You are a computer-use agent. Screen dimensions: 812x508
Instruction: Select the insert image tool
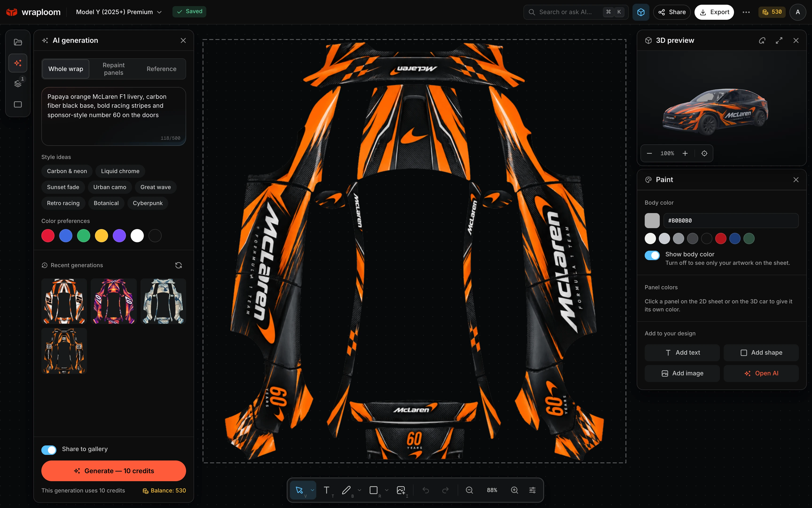point(401,490)
